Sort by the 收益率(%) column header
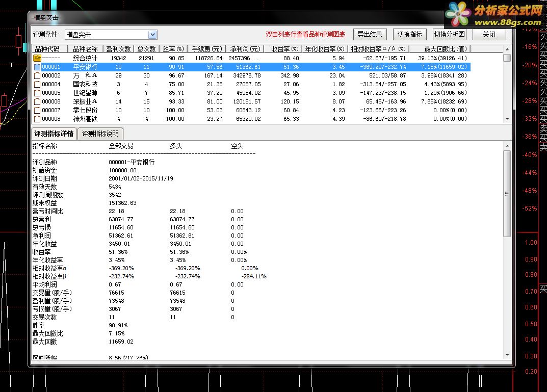 [283, 49]
